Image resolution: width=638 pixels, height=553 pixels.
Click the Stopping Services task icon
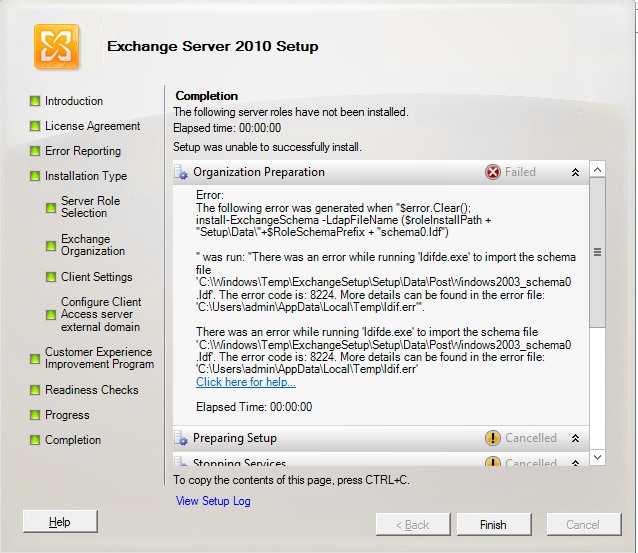(x=179, y=461)
